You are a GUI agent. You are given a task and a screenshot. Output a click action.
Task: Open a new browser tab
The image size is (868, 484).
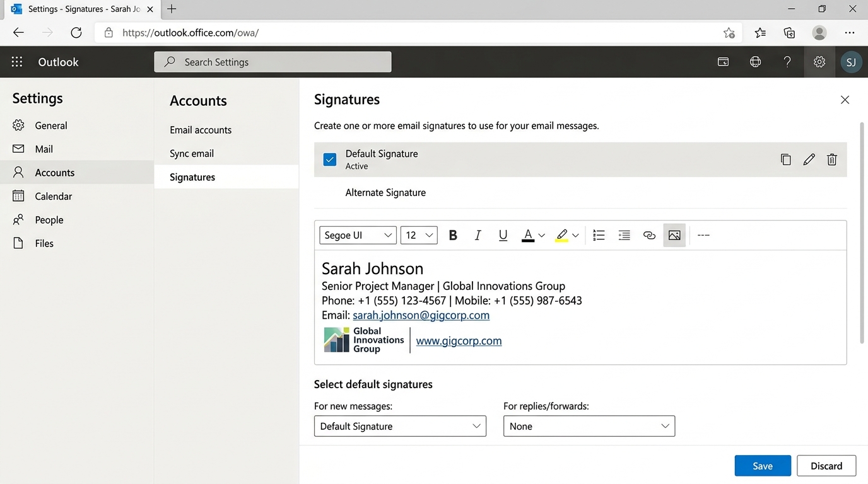(x=172, y=9)
